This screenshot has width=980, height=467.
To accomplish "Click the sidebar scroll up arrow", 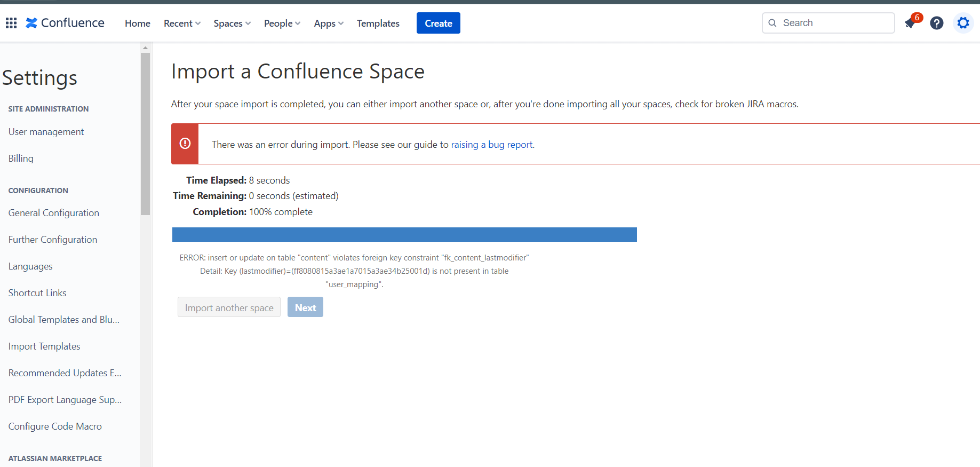I will click(146, 48).
